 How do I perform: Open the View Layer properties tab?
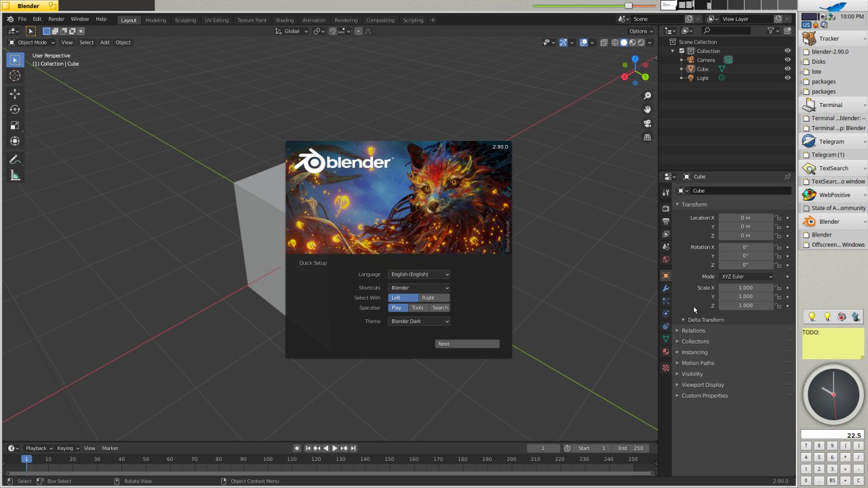click(666, 234)
